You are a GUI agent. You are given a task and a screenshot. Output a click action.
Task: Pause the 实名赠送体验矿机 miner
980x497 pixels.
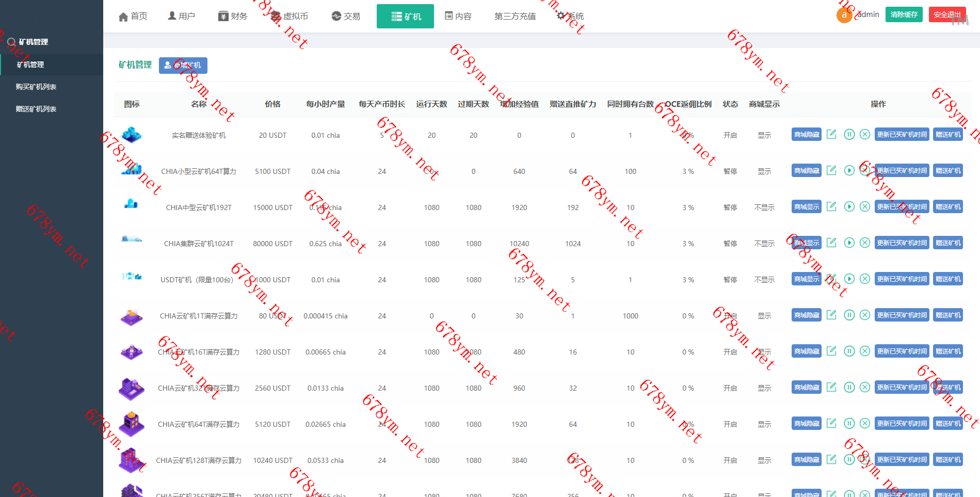tap(849, 134)
